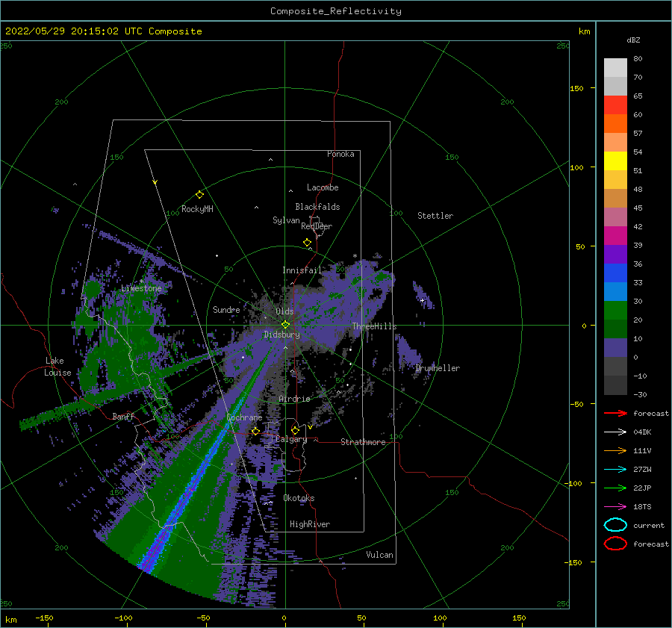The image size is (672, 628).
Task: Click the red 'forecast' ellipse in legend
Action: [x=615, y=544]
